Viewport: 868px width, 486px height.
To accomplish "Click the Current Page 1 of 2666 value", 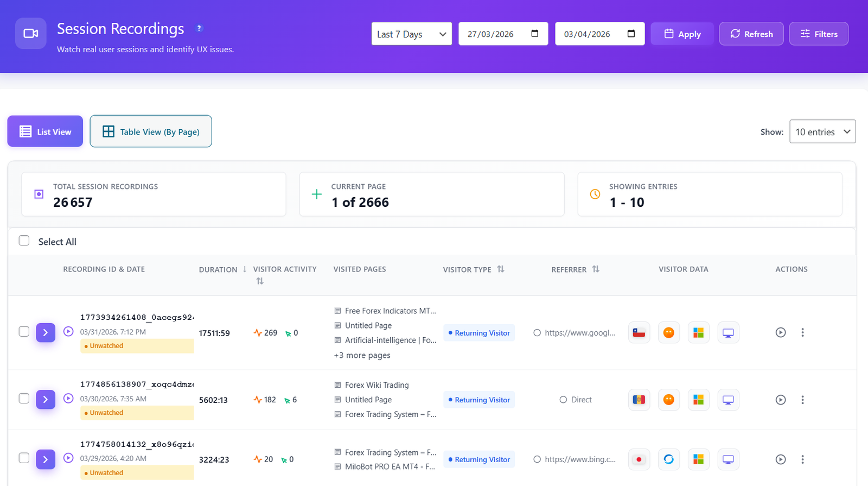I will [x=360, y=202].
